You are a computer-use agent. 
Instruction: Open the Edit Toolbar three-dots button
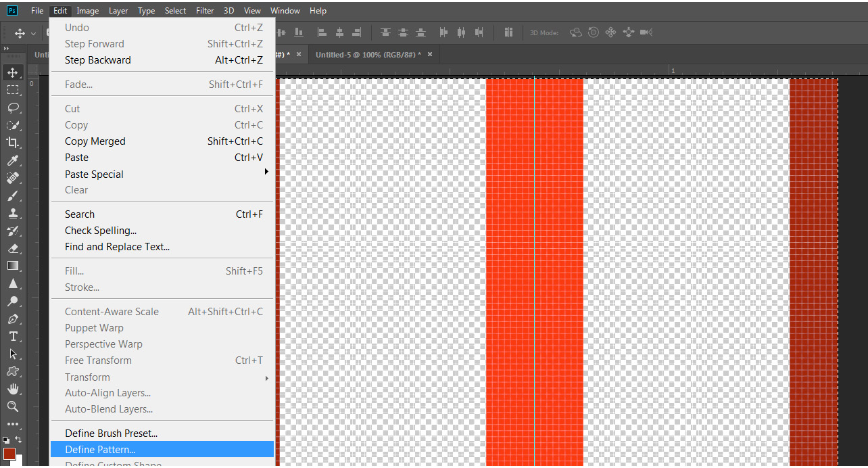click(x=13, y=425)
